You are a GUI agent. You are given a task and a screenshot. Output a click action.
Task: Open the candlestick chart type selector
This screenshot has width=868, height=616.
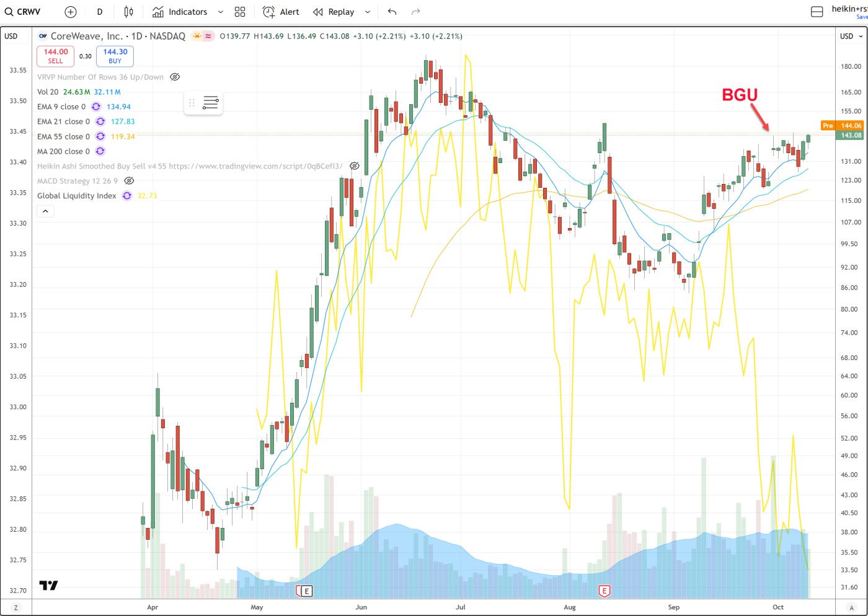coord(128,12)
